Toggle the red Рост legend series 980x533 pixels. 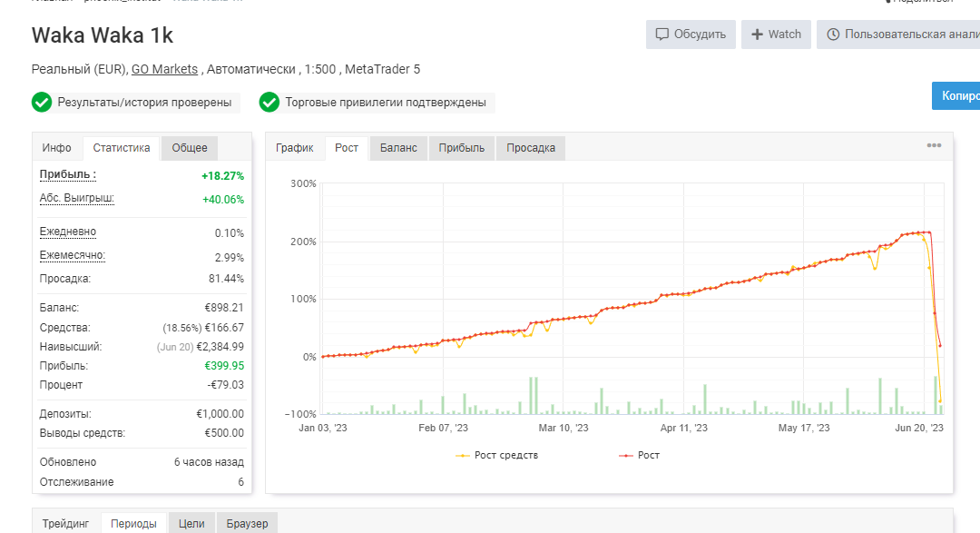click(639, 455)
